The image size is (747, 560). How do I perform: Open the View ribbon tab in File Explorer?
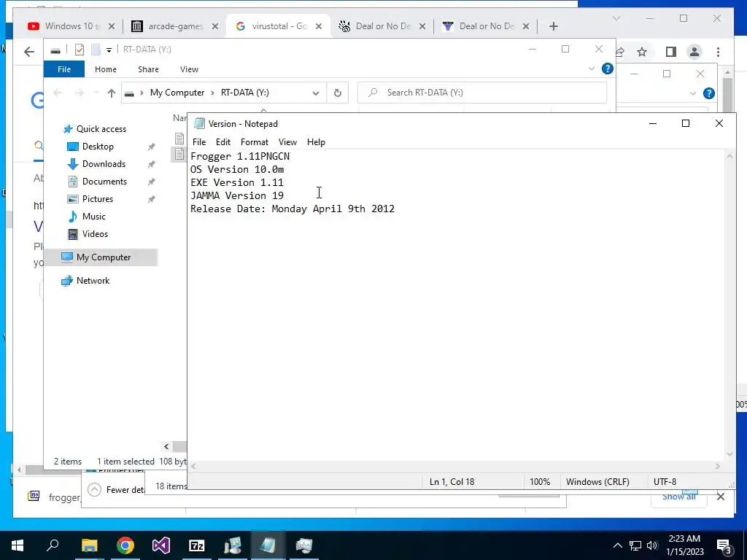189,69
